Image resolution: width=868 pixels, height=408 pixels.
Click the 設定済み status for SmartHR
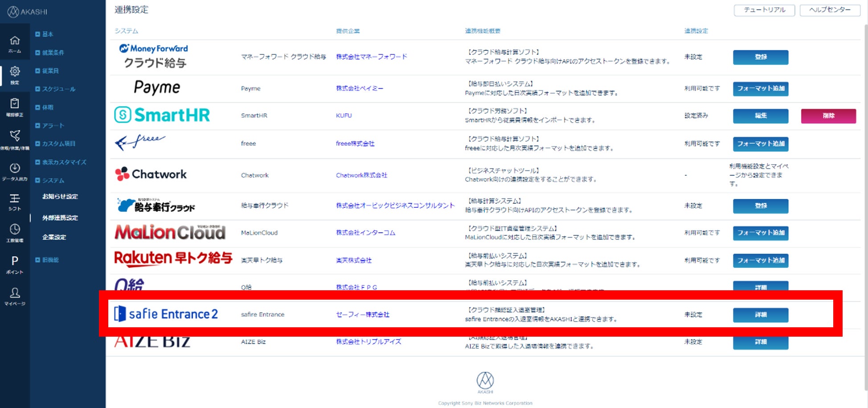coord(696,115)
